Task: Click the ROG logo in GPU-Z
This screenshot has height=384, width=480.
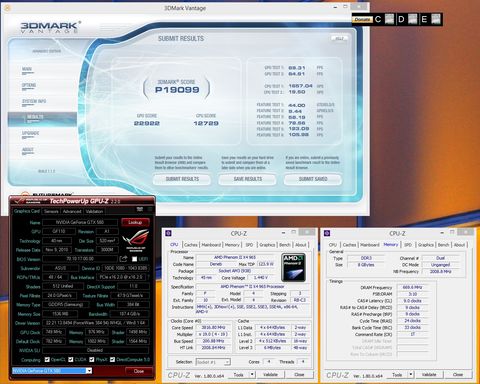Action: pyautogui.click(x=135, y=241)
